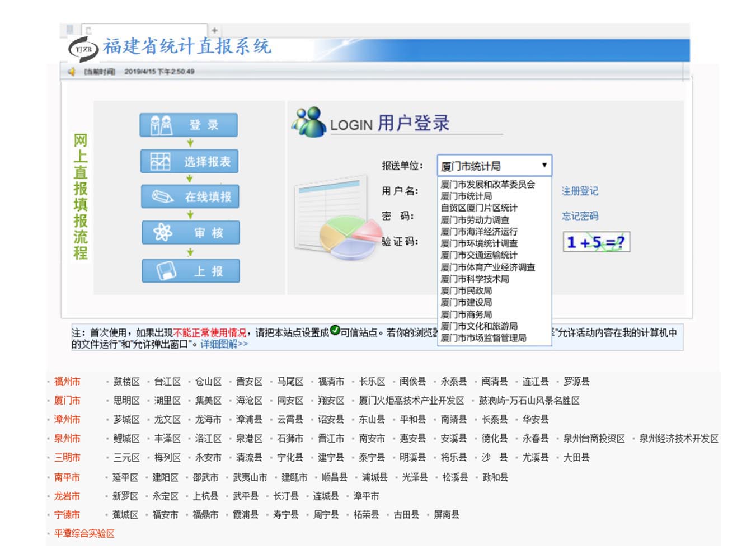756x554 pixels.
Task: Open the 报送单位 dropdown arrow
Action: pos(544,165)
